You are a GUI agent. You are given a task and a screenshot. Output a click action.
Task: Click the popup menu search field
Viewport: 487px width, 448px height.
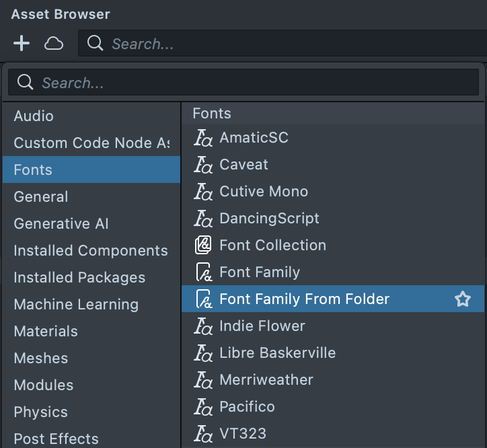click(x=256, y=83)
